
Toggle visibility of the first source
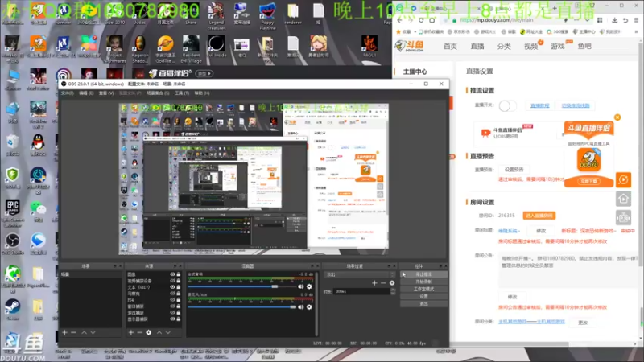pos(172,274)
